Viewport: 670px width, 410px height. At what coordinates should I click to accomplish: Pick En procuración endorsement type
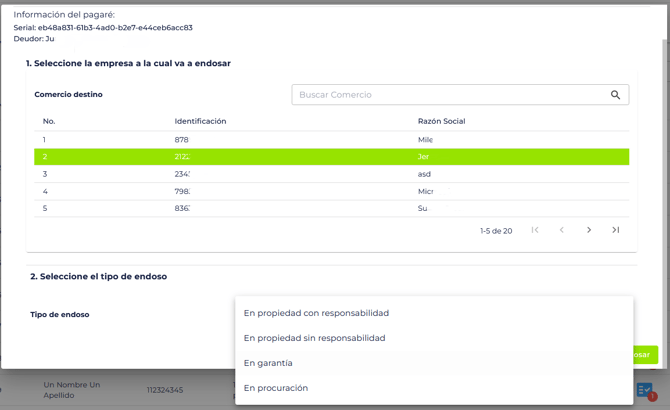[x=276, y=388]
